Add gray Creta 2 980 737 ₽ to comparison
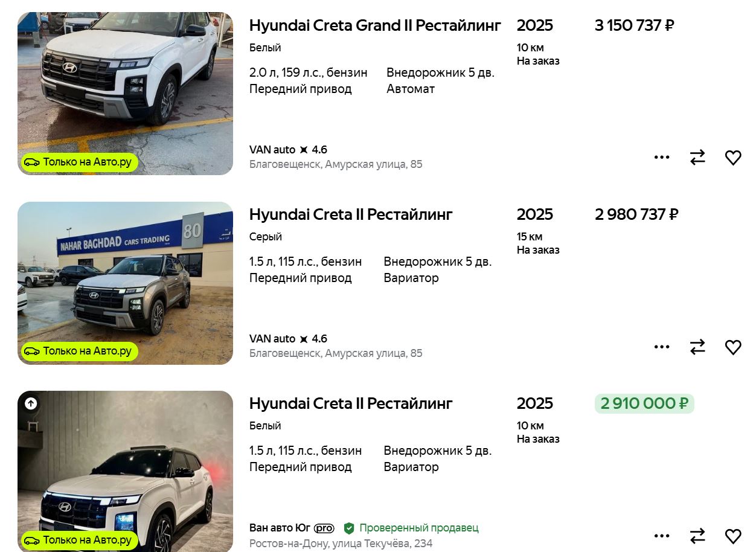 pyautogui.click(x=697, y=347)
